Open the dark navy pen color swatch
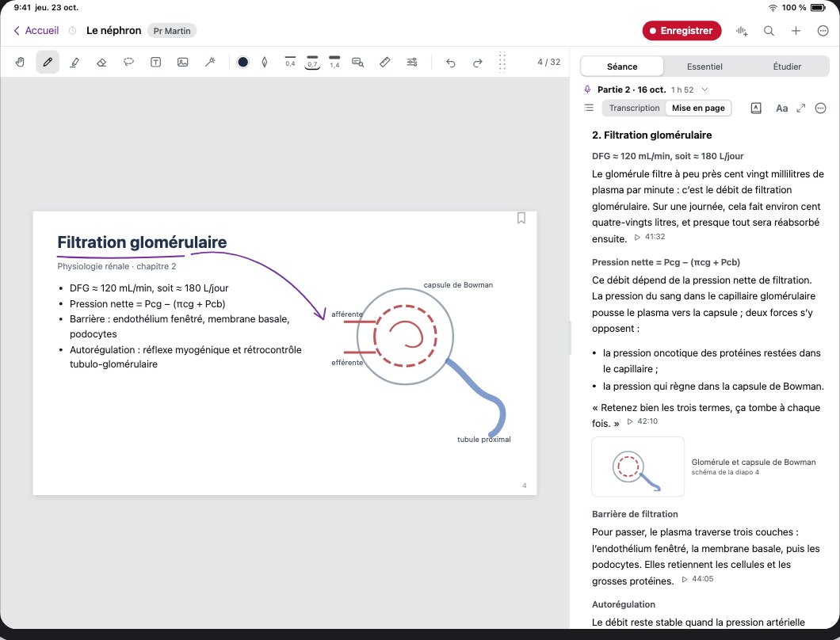Viewport: 840px width, 640px height. point(242,62)
